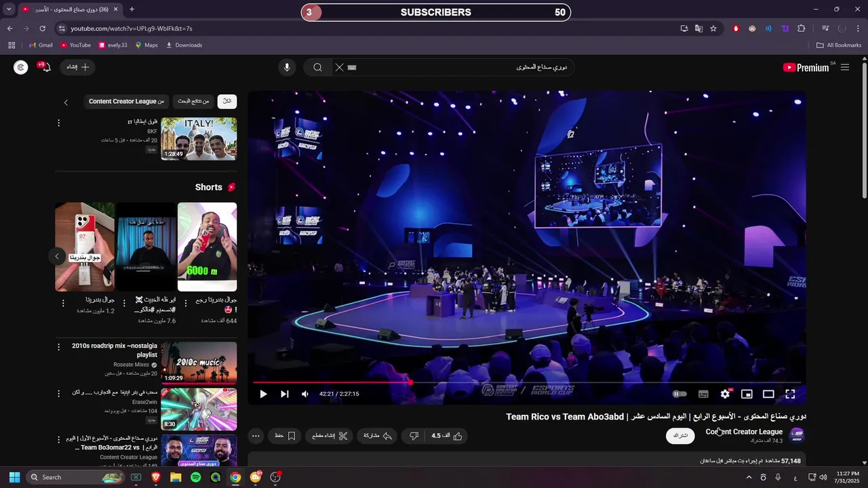This screenshot has width=868, height=488.
Task: Open the tab search dropdown
Action: [x=9, y=9]
